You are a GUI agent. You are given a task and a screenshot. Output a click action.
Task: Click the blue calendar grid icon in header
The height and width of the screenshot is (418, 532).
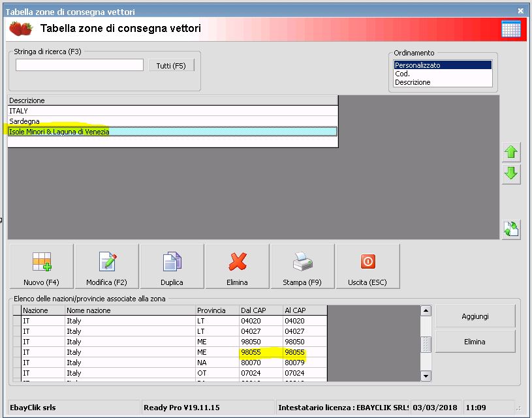pos(511,29)
